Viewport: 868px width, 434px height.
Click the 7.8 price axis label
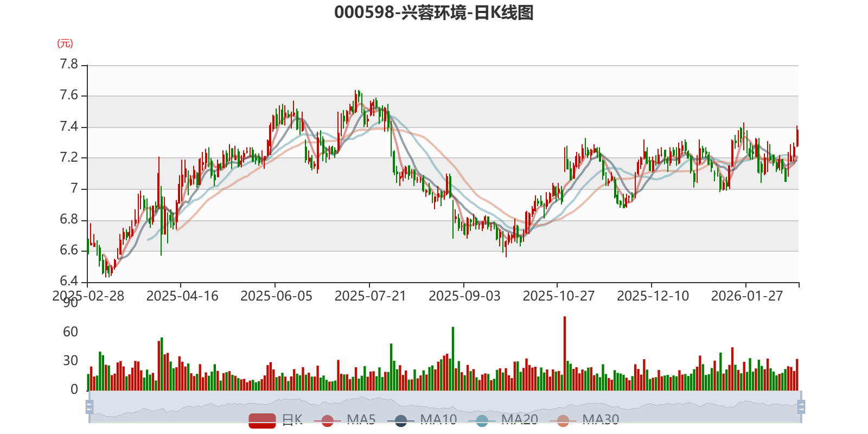click(69, 65)
